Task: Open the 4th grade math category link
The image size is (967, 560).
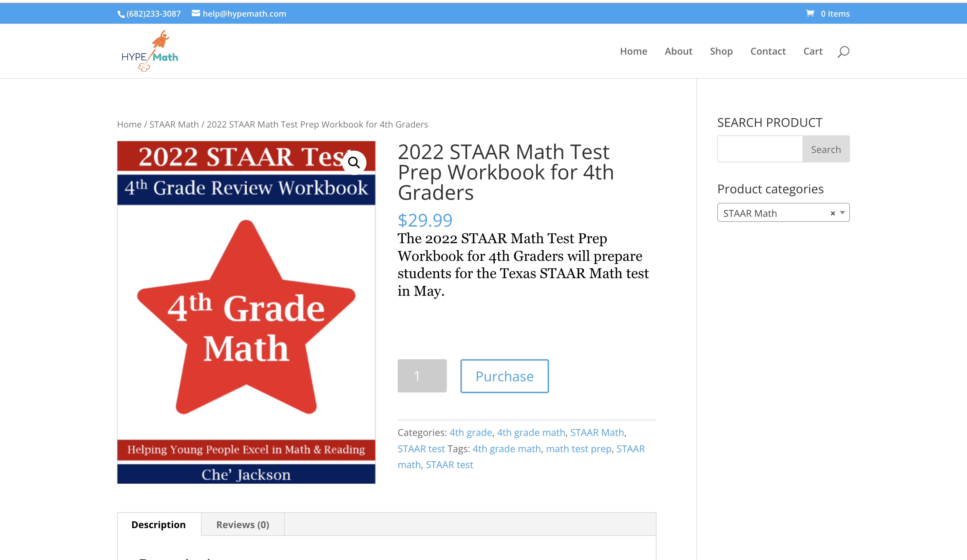Action: click(x=531, y=432)
